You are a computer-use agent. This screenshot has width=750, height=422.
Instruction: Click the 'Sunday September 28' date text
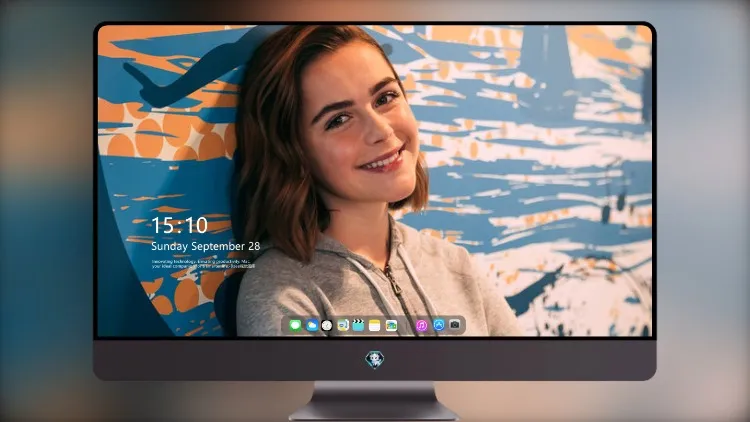point(206,246)
